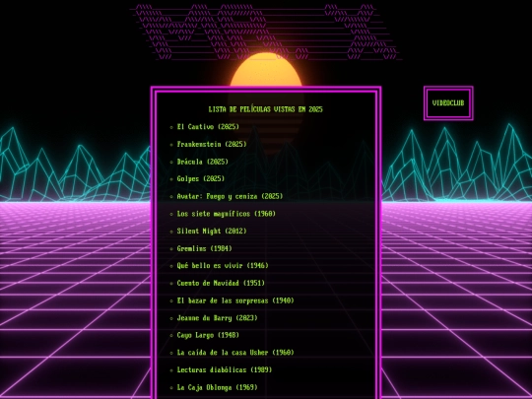
Task: Select 'Silent Night (2012)' in the list
Action: point(212,232)
